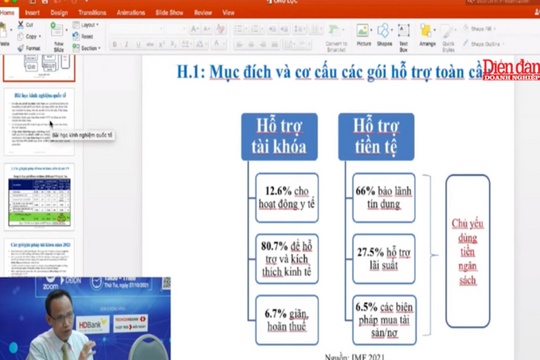540x360 pixels.
Task: Click Increase indent level icon
Action: pyautogui.click(x=284, y=29)
